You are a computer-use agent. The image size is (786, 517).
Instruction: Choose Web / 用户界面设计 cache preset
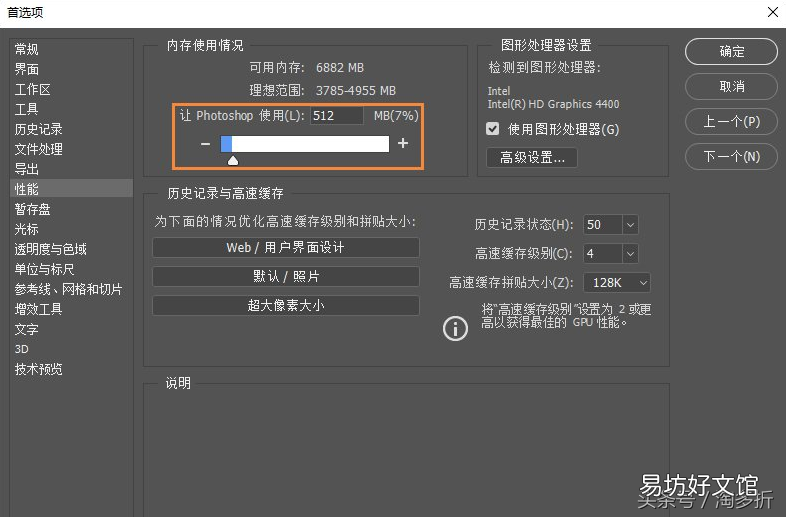[286, 247]
